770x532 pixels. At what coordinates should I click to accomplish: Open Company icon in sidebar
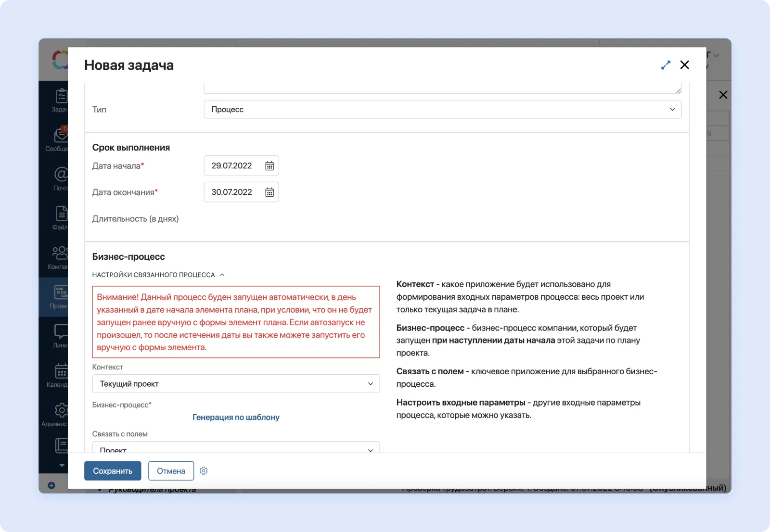(60, 253)
